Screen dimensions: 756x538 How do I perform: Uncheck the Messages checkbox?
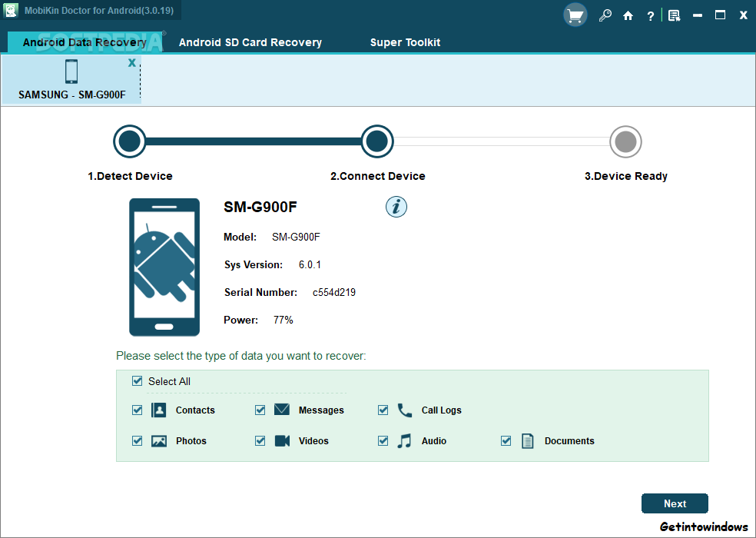coord(260,410)
